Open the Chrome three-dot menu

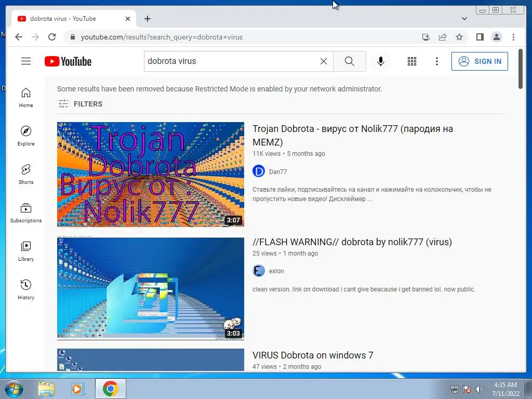click(513, 37)
